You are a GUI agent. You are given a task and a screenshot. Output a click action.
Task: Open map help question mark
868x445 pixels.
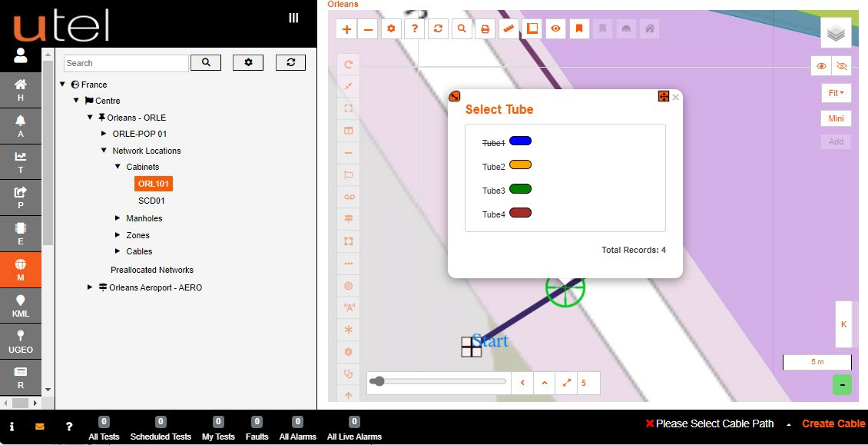(x=415, y=28)
